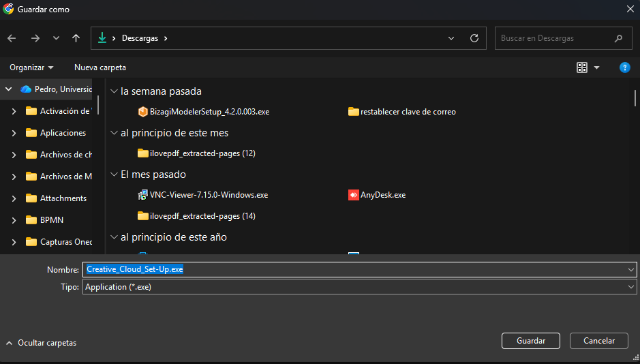Screen dimensions: 640x364
Task: Open the help question mark icon
Action: [x=624, y=67]
